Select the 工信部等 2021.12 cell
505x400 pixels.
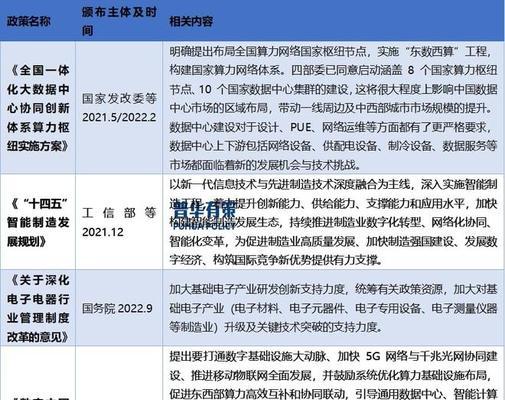[119, 222]
